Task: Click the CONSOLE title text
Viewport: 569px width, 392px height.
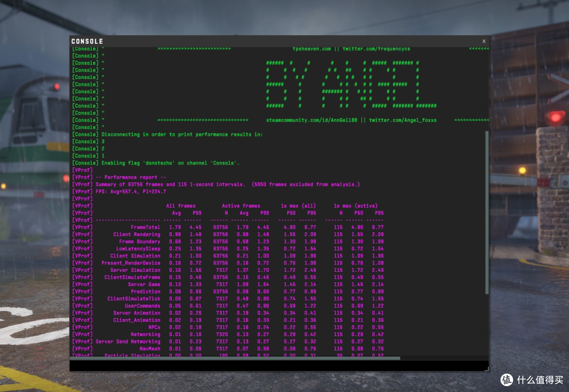Action: coord(87,42)
